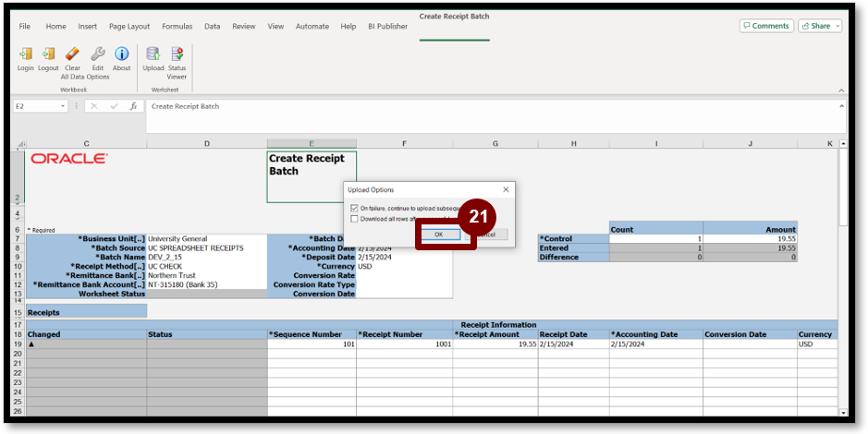This screenshot has height=434, width=868.
Task: Collapse the ribbon with chevron
Action: [841, 90]
